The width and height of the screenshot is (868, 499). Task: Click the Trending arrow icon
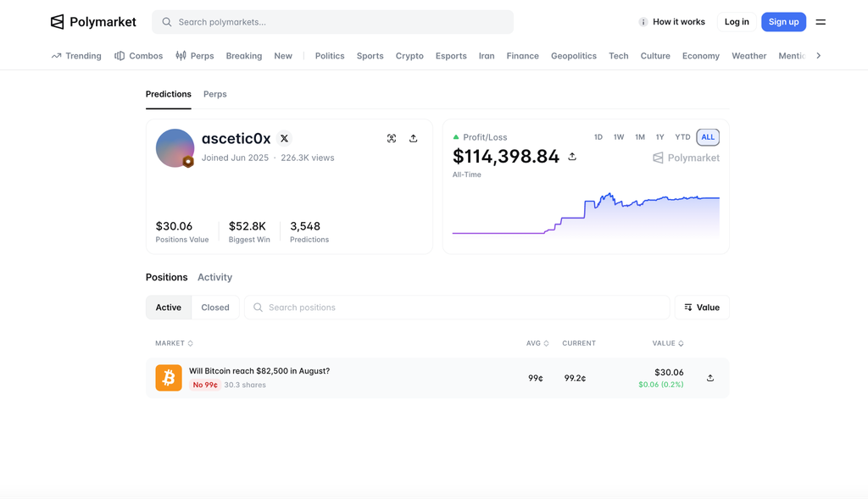pos(56,56)
